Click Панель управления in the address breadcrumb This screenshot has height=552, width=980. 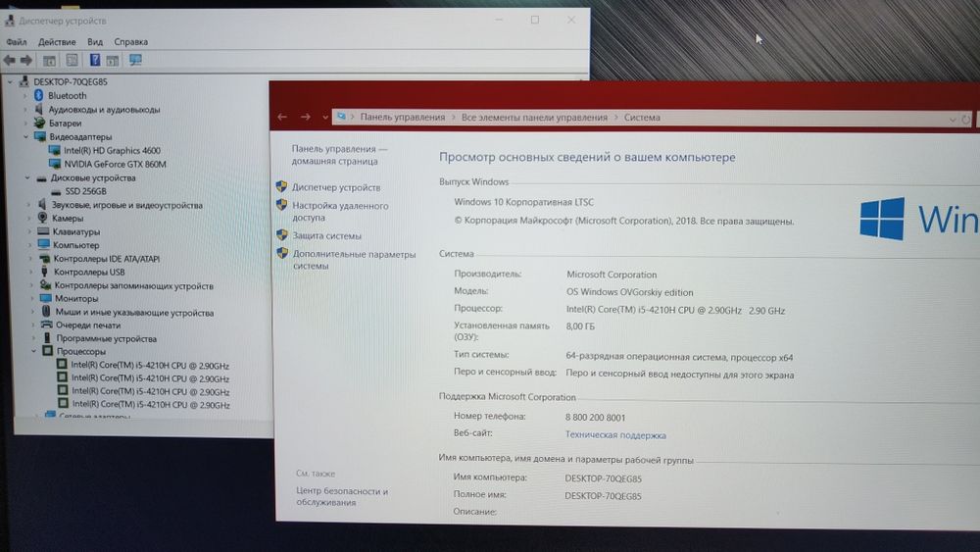(x=403, y=118)
